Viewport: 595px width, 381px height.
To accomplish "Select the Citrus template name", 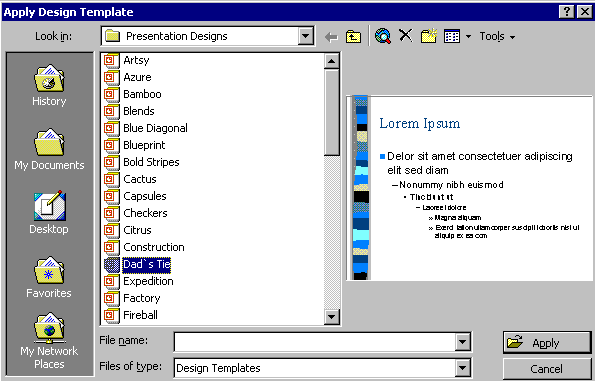I will [137, 230].
